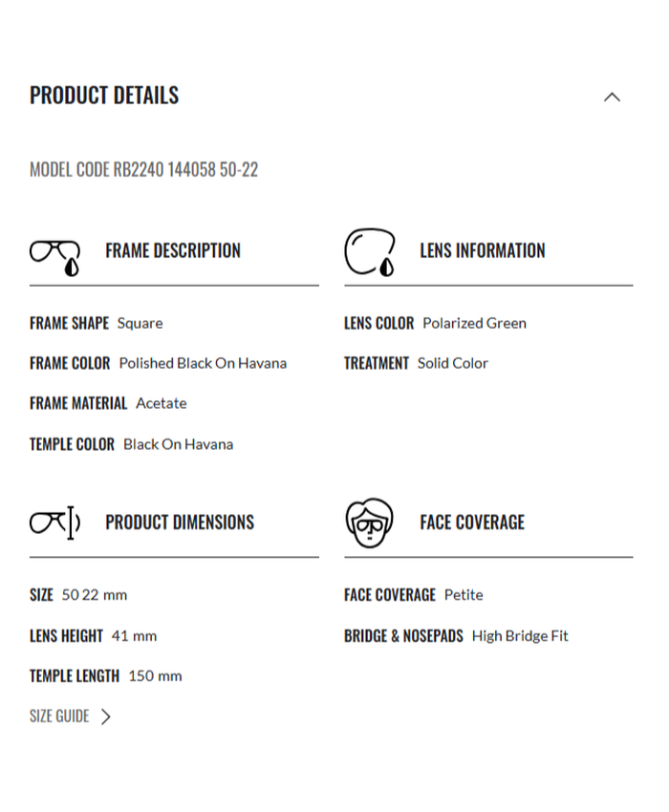The width and height of the screenshot is (669, 812).
Task: Click the Lens Information lens icon
Action: (x=370, y=252)
